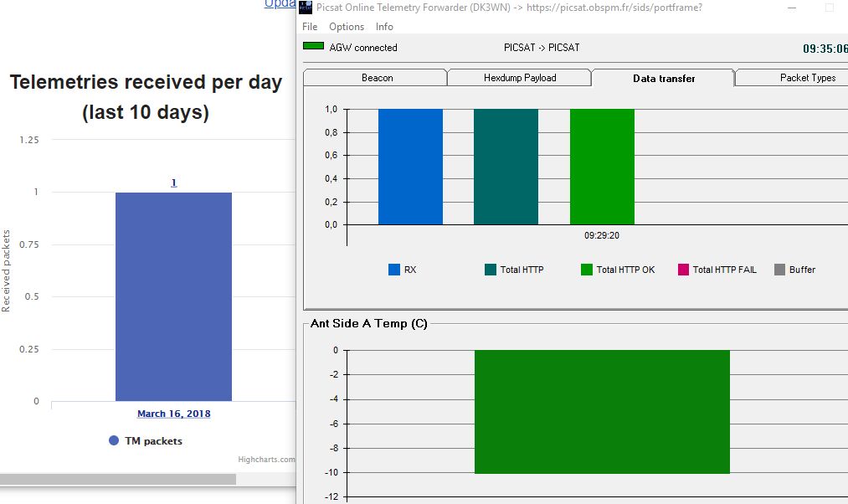Click the Total HTTP teal legend swatch
848x504 pixels.
pos(491,270)
